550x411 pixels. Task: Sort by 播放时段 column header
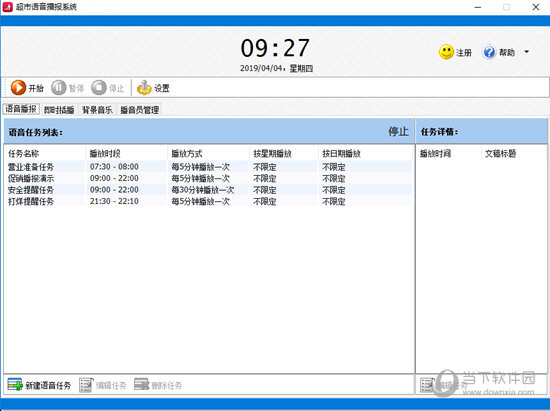click(x=105, y=154)
